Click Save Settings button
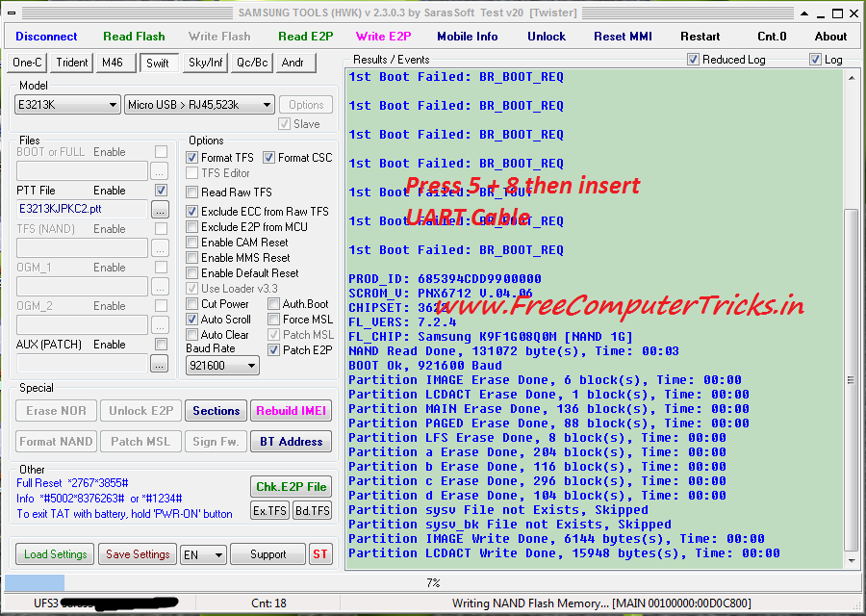Image resolution: width=866 pixels, height=616 pixels. 138,554
